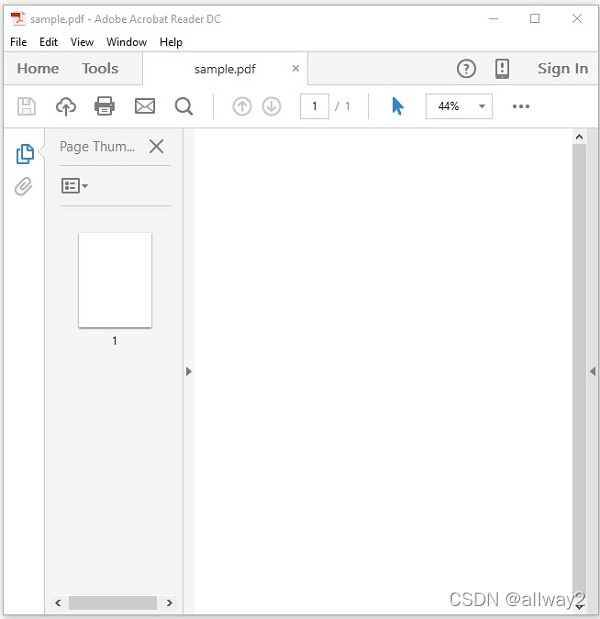600x619 pixels.
Task: Click the 44% zoom value field
Action: click(x=449, y=106)
